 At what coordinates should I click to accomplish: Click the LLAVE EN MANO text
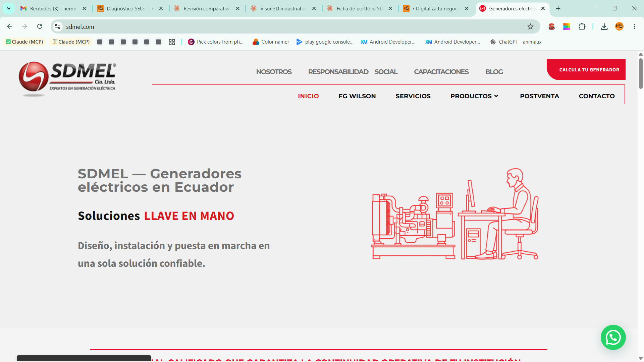tap(189, 216)
